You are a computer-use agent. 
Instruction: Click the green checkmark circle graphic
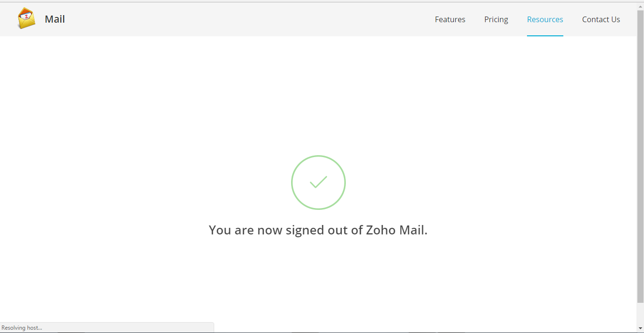click(318, 183)
